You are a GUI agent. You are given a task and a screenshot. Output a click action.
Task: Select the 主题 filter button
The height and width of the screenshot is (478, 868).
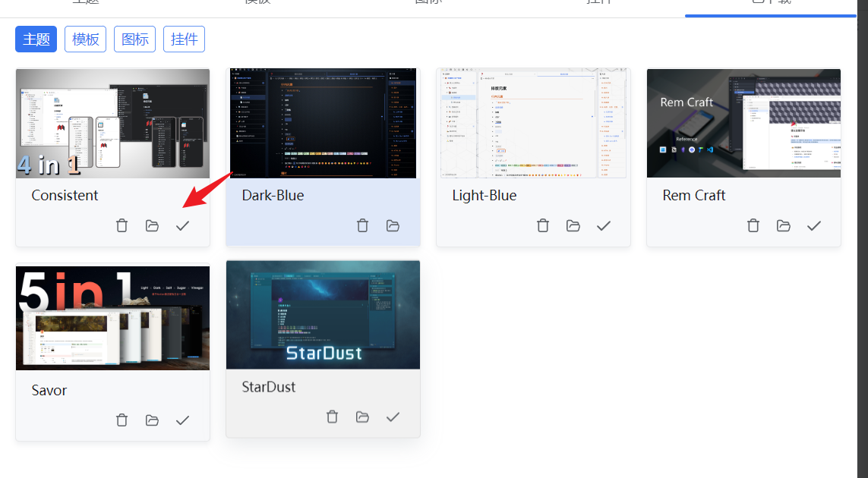36,39
